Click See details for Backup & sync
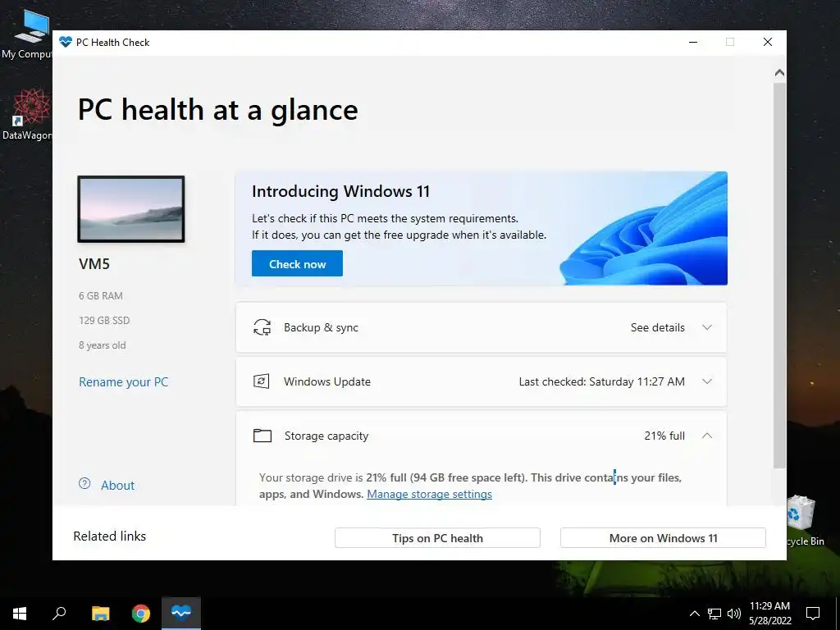Viewport: 840px width, 630px height. click(657, 327)
